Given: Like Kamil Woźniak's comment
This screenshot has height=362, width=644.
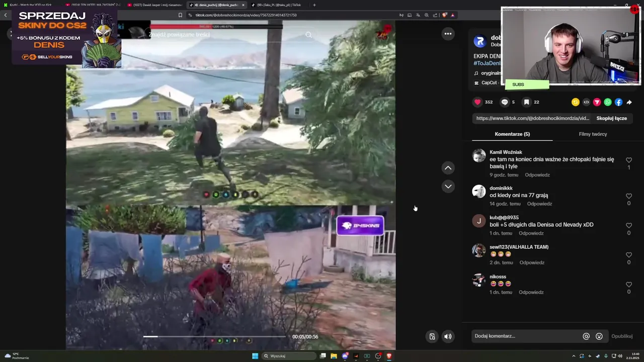Looking at the screenshot, I should (628, 160).
